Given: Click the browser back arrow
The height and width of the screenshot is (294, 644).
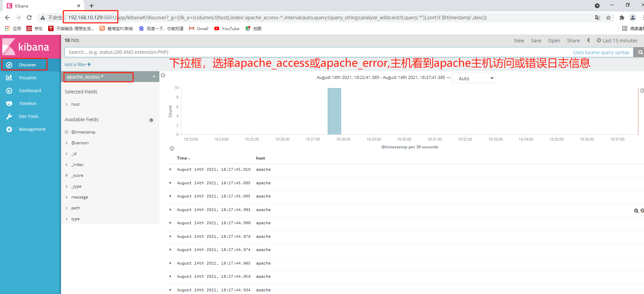Looking at the screenshot, I should coord(7,18).
